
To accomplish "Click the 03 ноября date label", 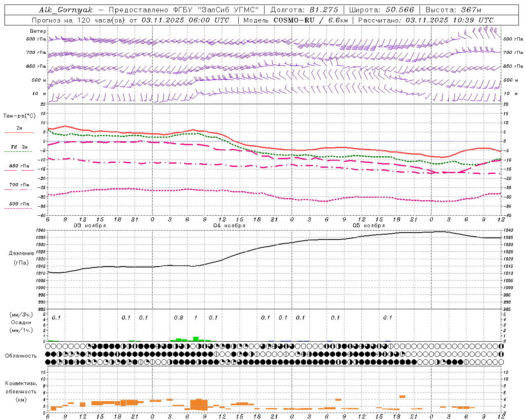I will pyautogui.click(x=90, y=226).
